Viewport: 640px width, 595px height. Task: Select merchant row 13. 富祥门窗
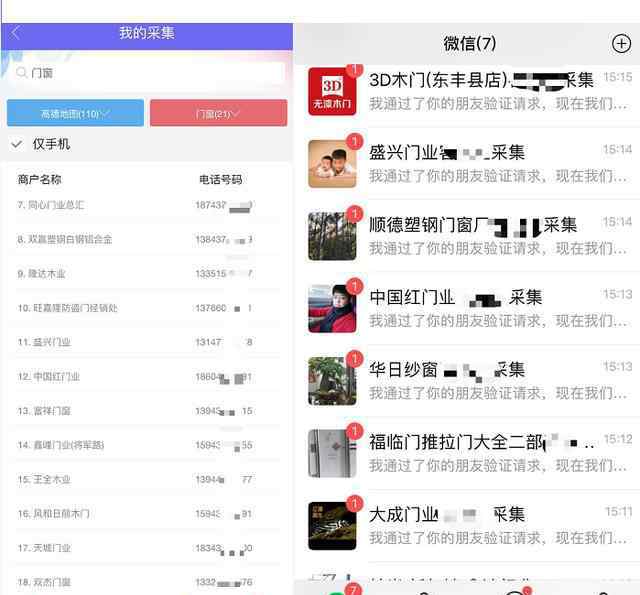[x=147, y=411]
